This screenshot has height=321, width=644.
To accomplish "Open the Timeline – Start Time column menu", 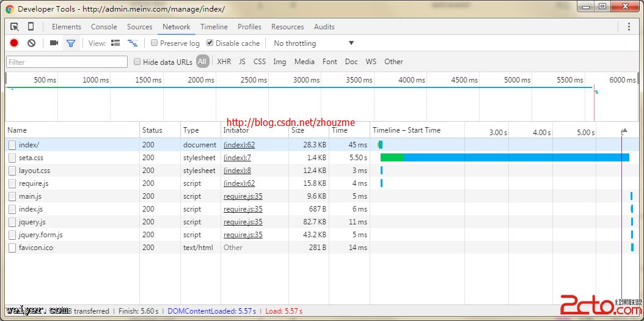I will (x=406, y=130).
